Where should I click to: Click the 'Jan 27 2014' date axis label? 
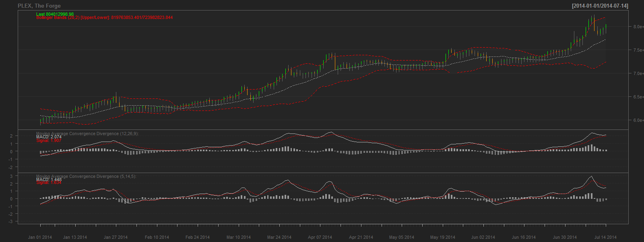pyautogui.click(x=116, y=237)
